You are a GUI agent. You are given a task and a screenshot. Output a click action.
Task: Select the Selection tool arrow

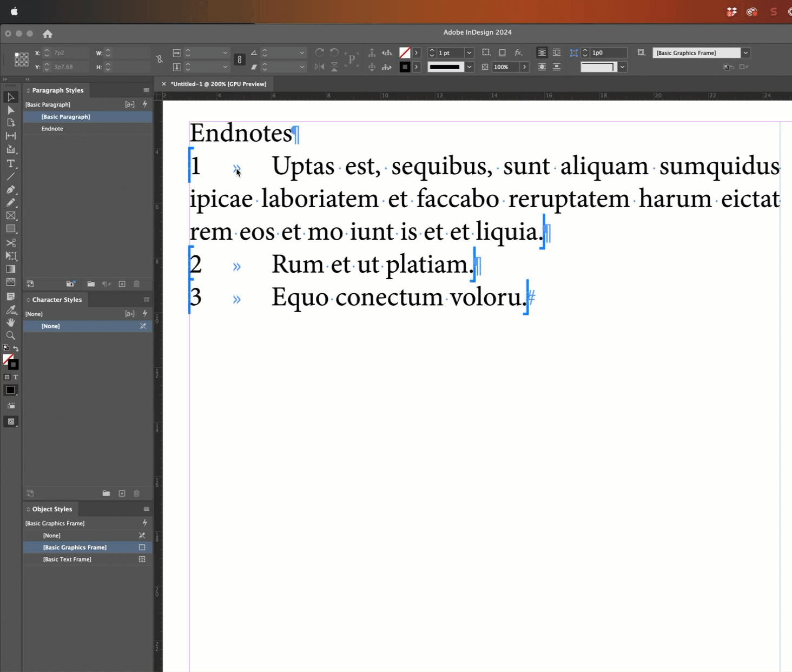[11, 97]
